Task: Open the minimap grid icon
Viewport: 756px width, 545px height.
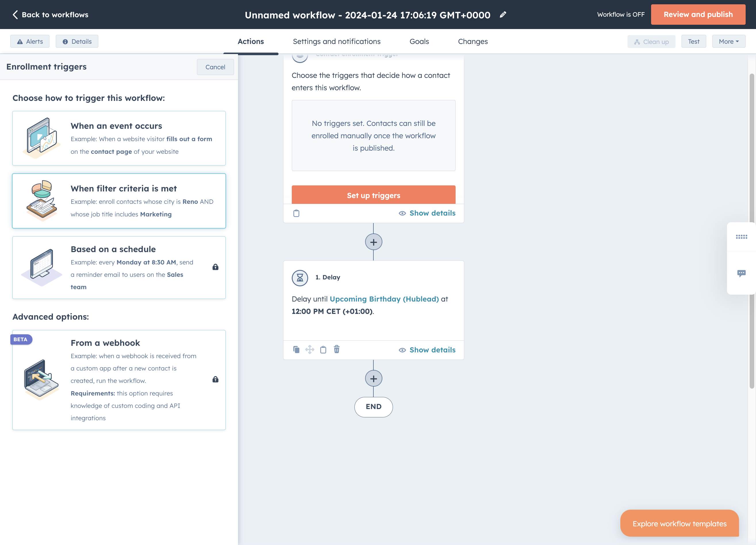Action: click(x=741, y=237)
